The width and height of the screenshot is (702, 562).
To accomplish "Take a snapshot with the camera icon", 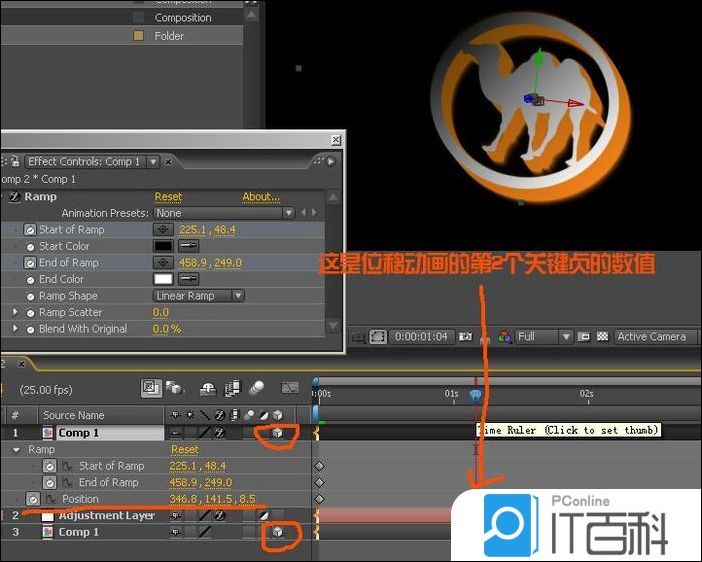I will [x=466, y=336].
